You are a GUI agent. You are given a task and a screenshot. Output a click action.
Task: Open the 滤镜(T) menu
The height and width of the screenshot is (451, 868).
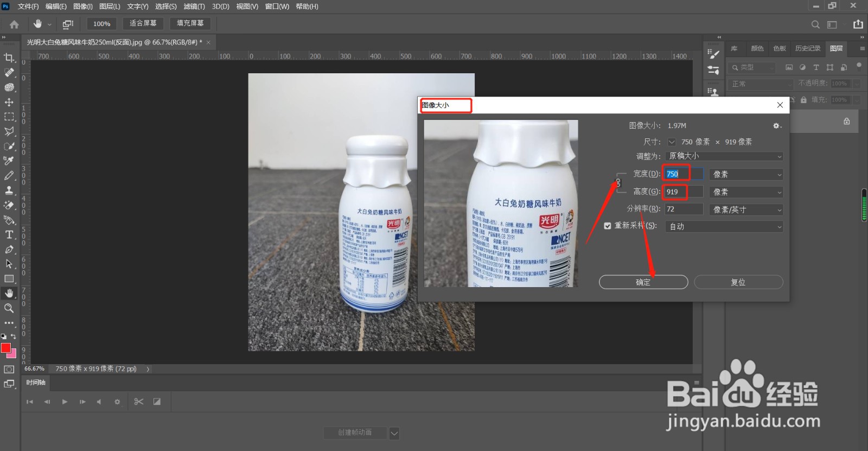point(194,7)
